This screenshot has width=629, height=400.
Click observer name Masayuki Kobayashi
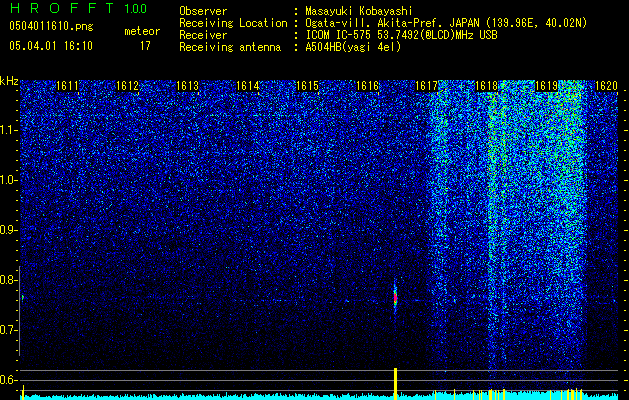point(359,11)
